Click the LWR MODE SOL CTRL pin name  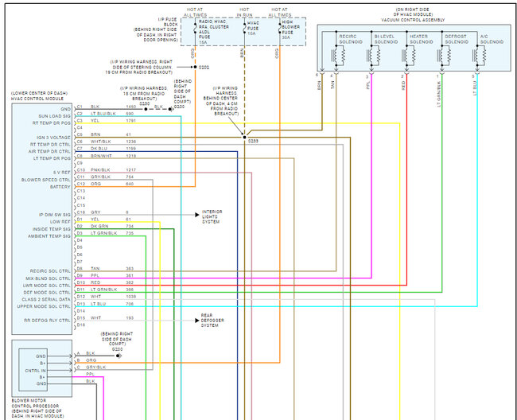pyautogui.click(x=46, y=286)
